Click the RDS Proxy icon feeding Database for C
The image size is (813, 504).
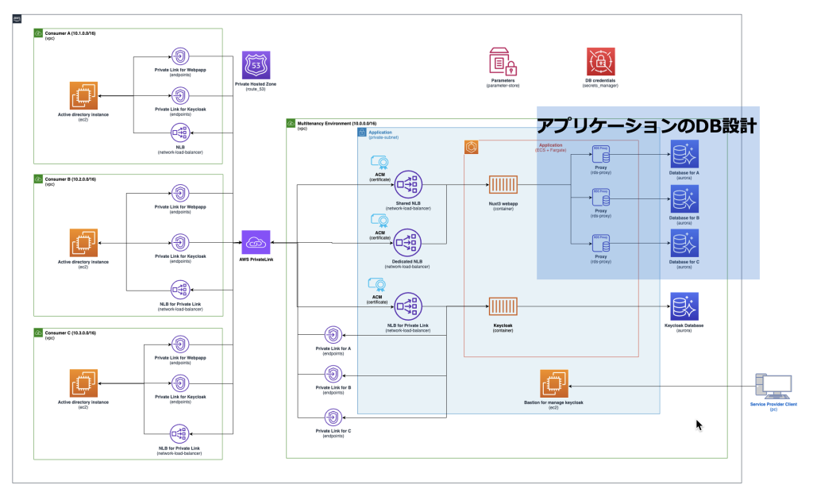coord(601,243)
